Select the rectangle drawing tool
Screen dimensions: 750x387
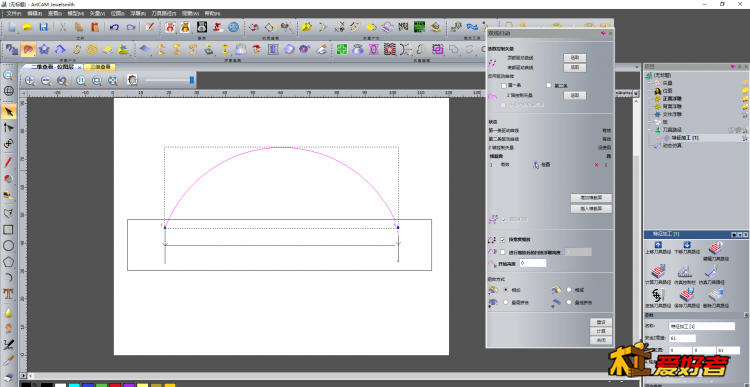(9, 229)
